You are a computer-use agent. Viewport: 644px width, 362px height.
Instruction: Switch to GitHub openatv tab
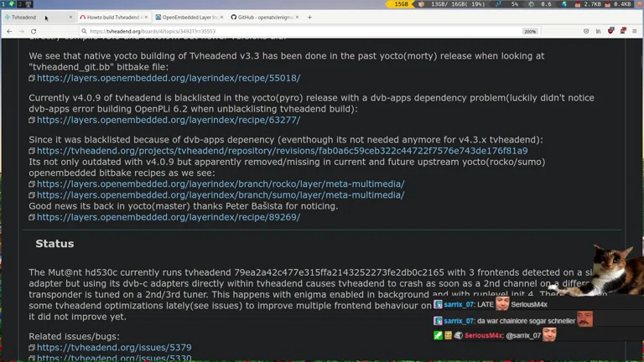pos(262,17)
